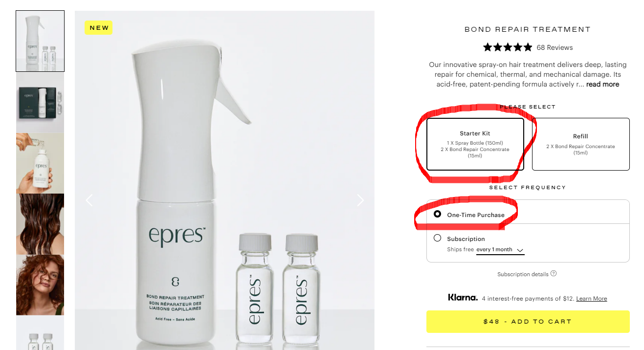View spray bottle and vials thumbnail

tap(40, 41)
